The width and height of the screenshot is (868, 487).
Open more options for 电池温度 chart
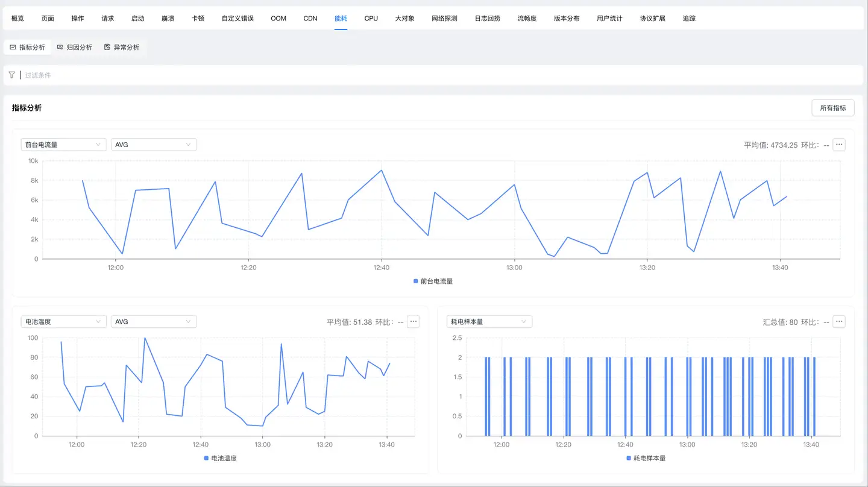[413, 322]
